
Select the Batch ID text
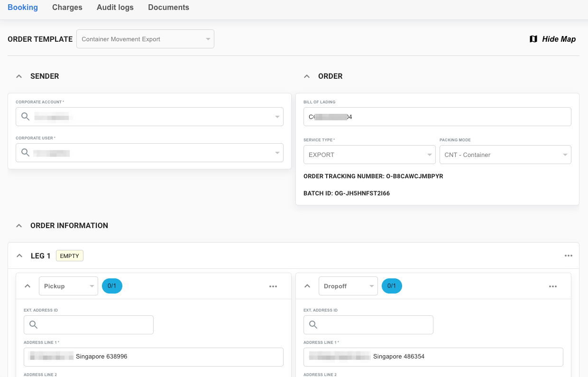(347, 193)
